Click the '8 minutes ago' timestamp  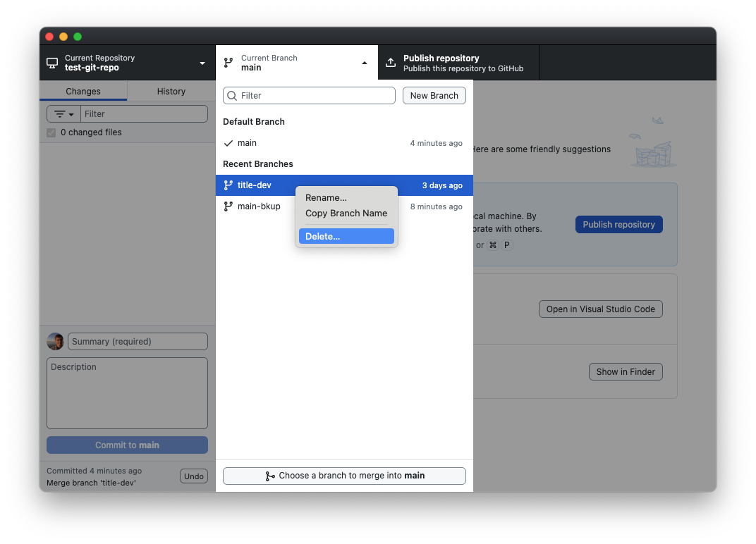click(437, 206)
